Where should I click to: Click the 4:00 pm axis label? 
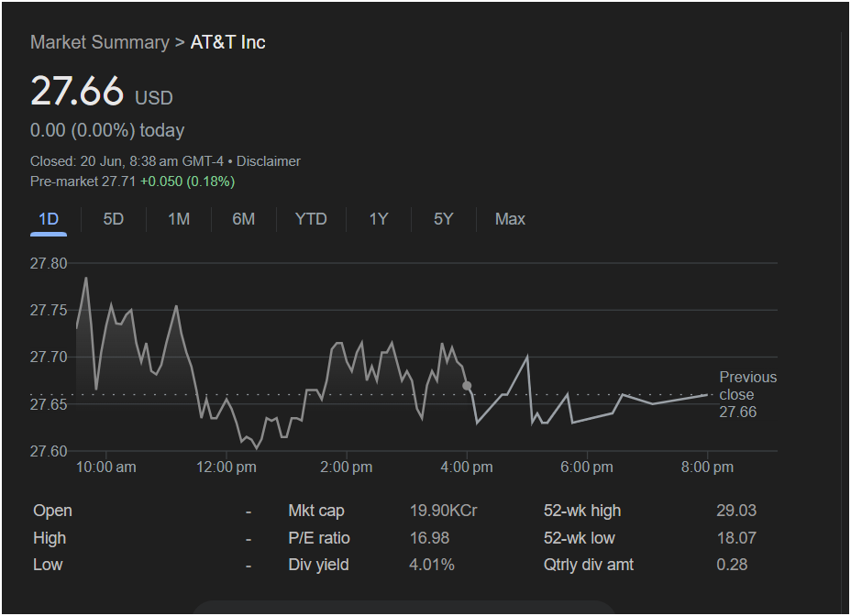467,467
